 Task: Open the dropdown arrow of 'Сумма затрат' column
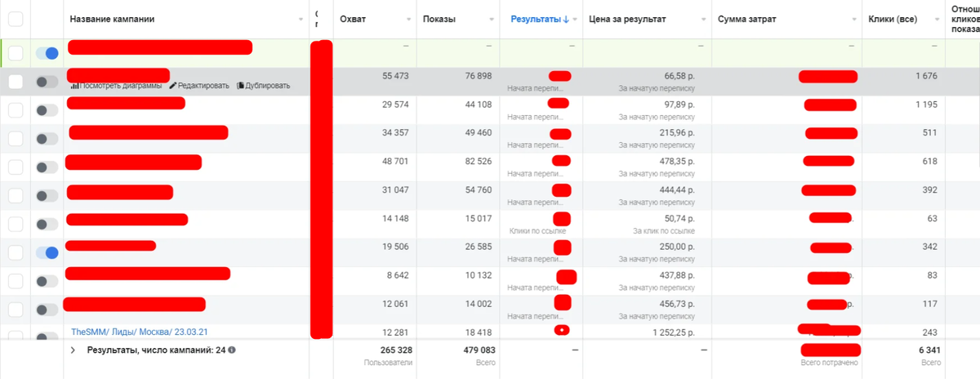click(x=853, y=19)
